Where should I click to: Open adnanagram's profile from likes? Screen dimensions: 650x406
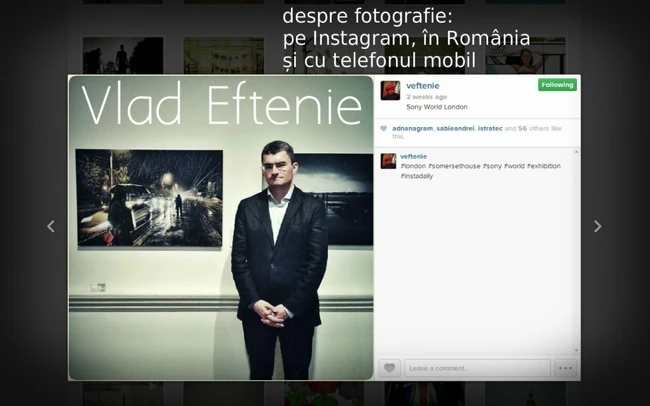[412, 128]
